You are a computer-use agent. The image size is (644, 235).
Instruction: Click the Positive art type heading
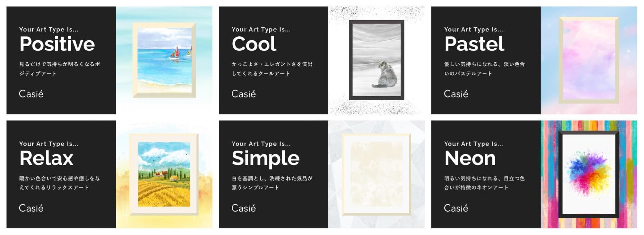(57, 44)
